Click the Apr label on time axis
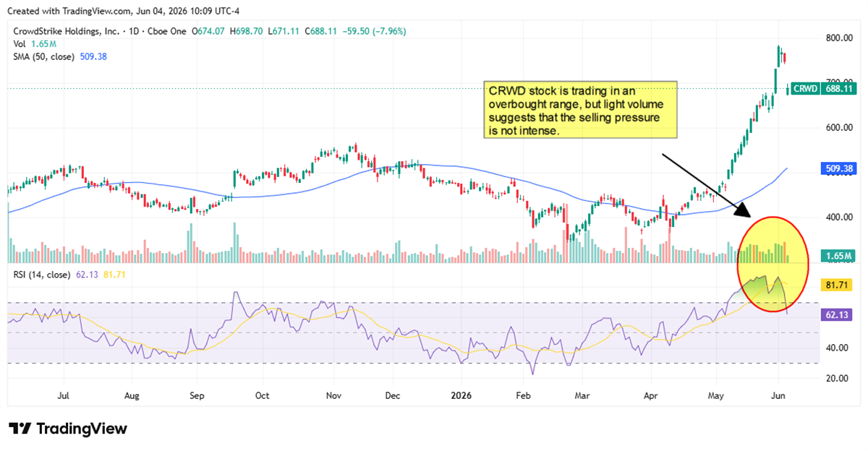Screen dimensions: 868x451 651,395
